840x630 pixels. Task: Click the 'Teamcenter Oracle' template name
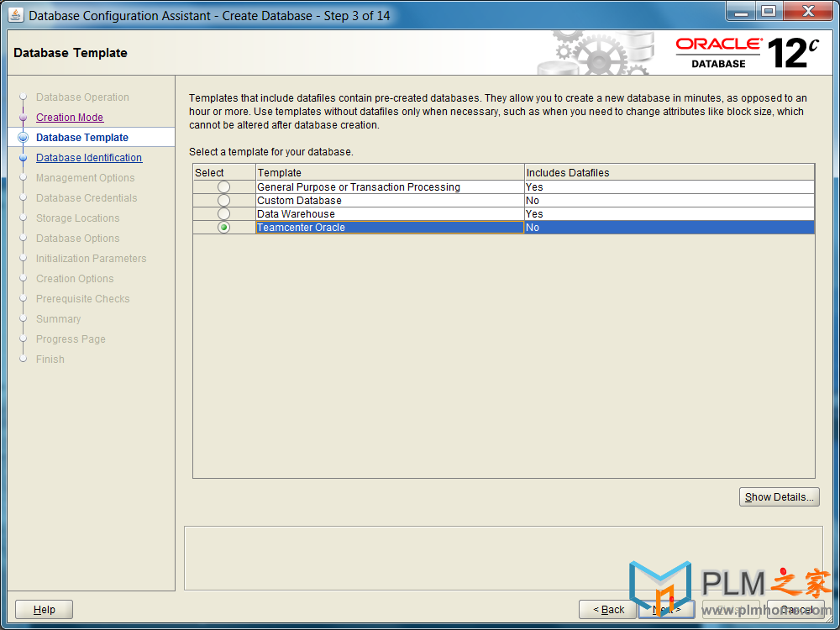click(x=301, y=227)
